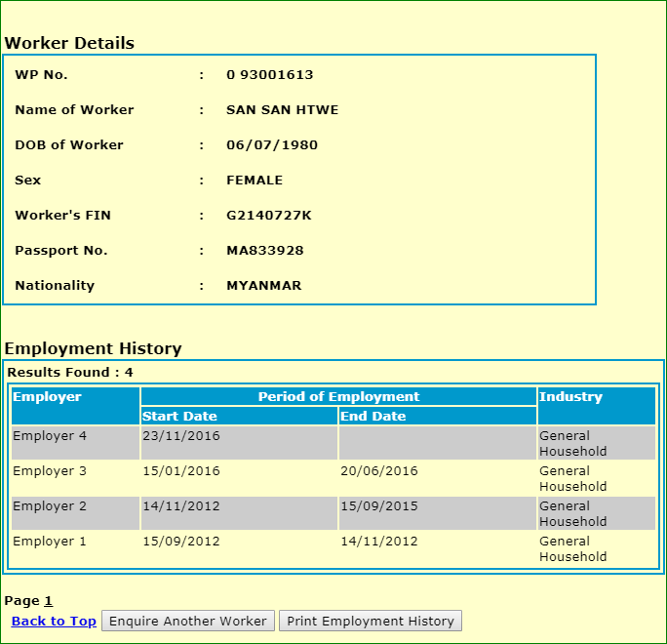
Task: Click the Back to Top link
Action: pos(54,622)
